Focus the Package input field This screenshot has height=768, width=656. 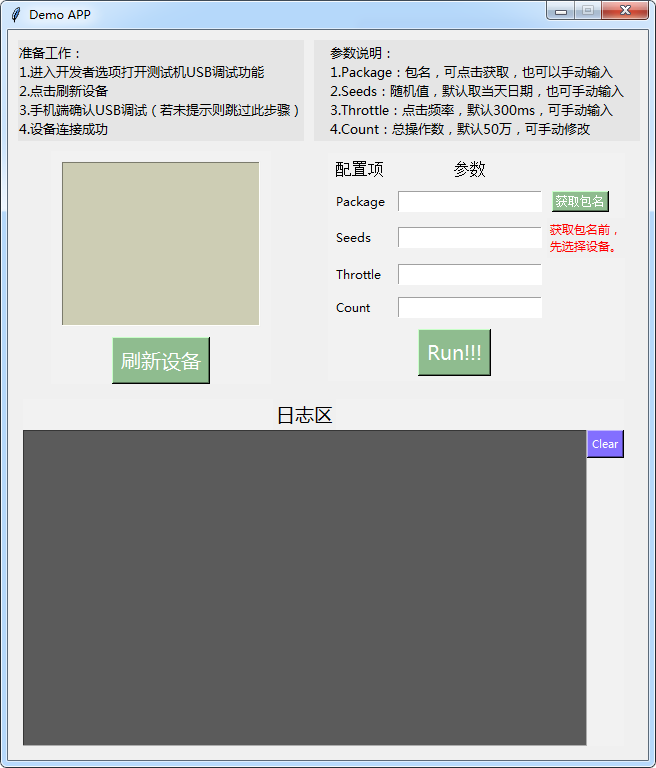tap(470, 201)
